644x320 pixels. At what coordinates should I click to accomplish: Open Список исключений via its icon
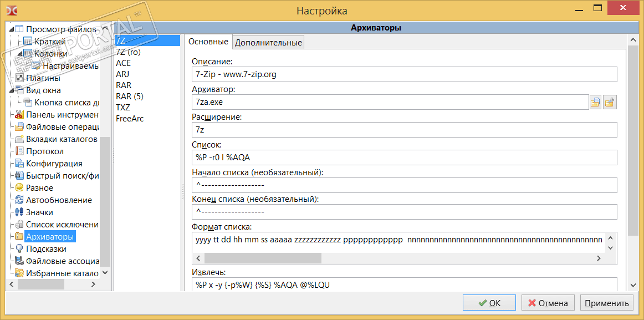point(19,224)
